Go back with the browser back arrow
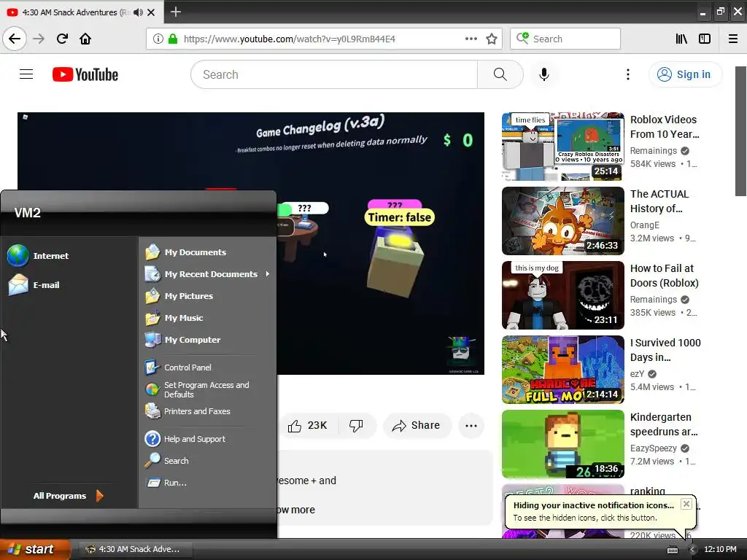Viewport: 747px width, 560px height. pos(15,39)
